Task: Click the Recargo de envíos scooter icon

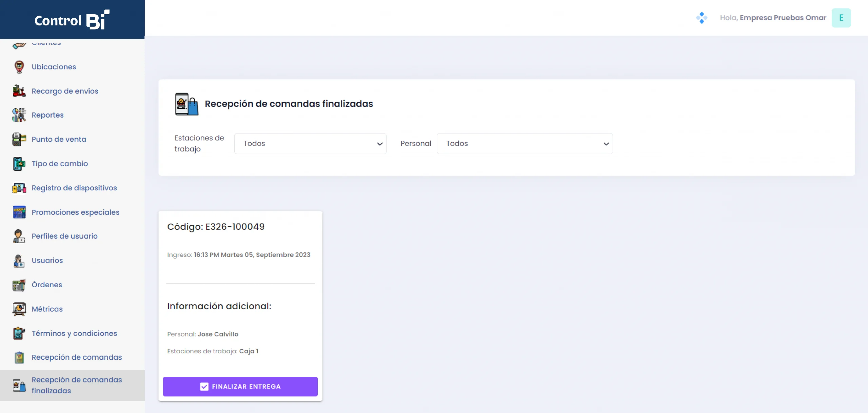Action: click(19, 91)
